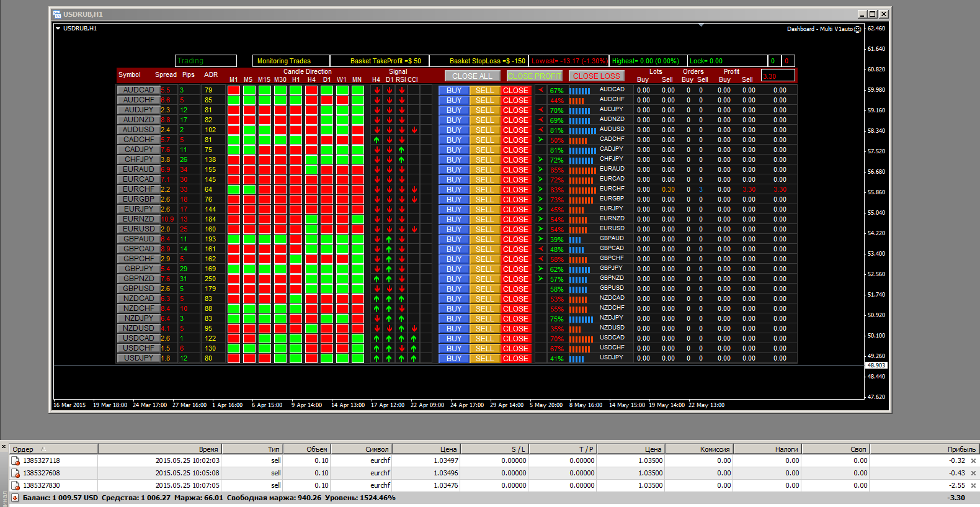Click the CLOSE PROFIT button
Screen dimensions: 980x507
coord(534,76)
